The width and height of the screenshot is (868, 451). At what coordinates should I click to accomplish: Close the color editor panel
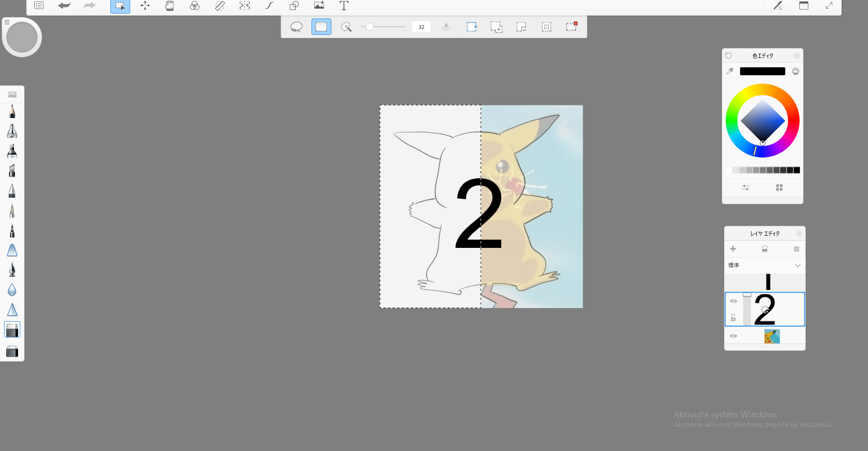(x=797, y=56)
